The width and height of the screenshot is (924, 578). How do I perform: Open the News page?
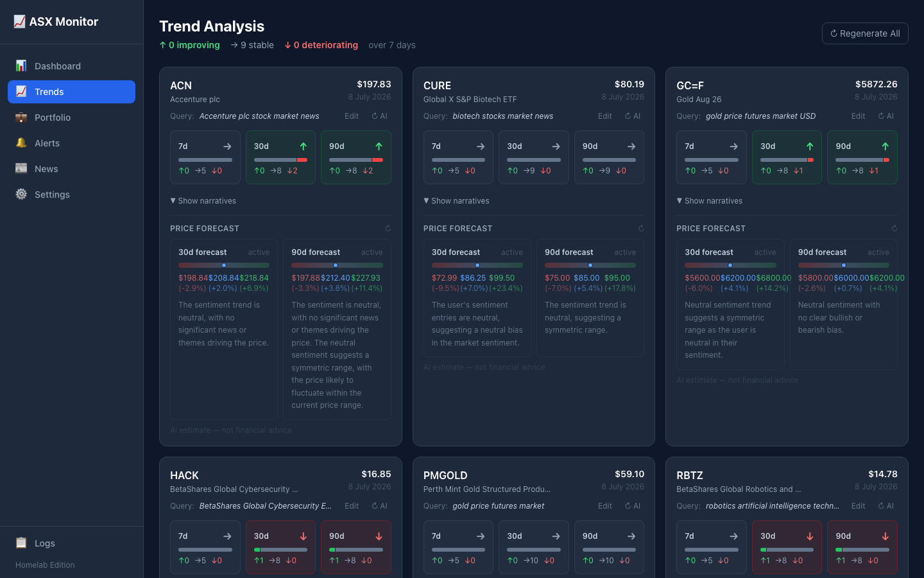pos(71,169)
